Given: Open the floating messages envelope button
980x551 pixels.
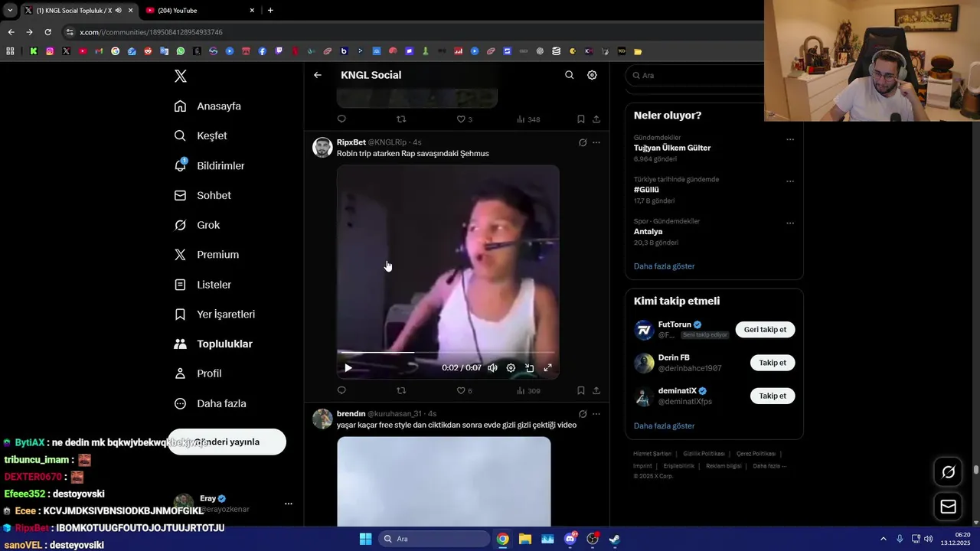Looking at the screenshot, I should pos(948,507).
